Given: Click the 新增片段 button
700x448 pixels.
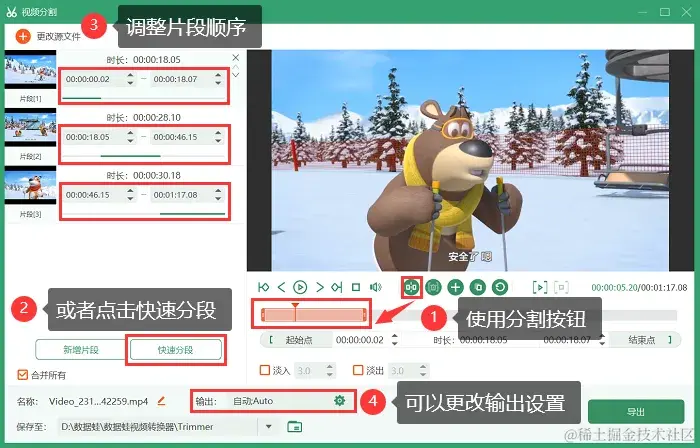Looking at the screenshot, I should (81, 350).
